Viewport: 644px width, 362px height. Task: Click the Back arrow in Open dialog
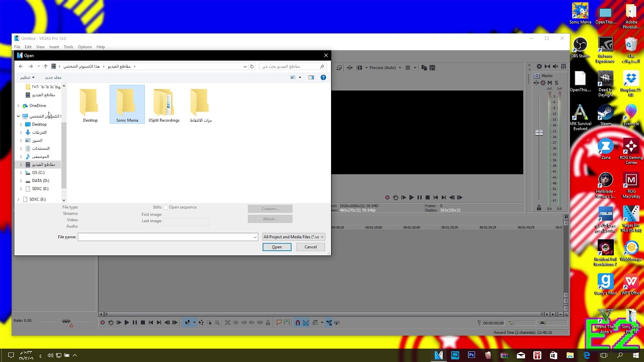[x=21, y=66]
